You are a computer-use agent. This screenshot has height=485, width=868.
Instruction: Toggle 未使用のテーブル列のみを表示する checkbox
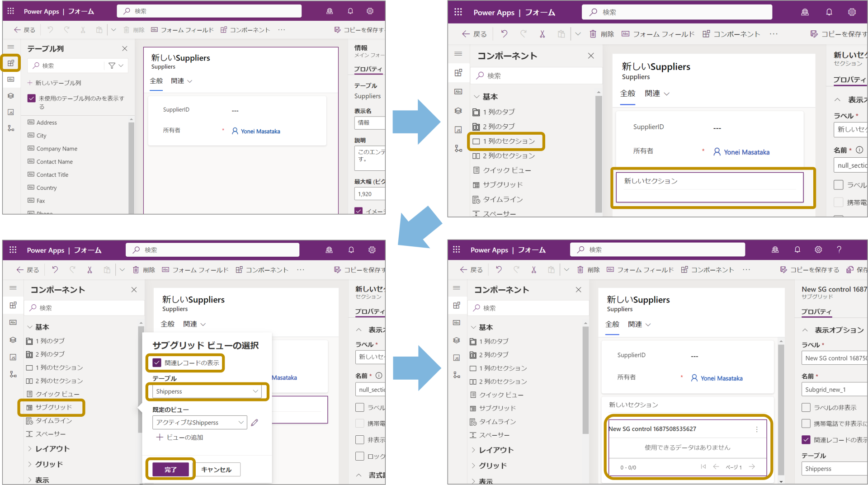pyautogui.click(x=32, y=98)
